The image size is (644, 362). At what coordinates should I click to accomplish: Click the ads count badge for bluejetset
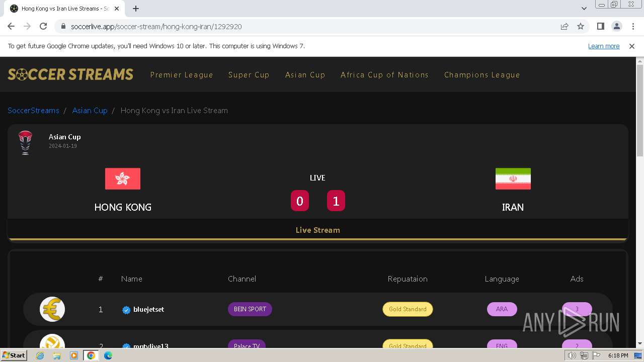(x=577, y=309)
